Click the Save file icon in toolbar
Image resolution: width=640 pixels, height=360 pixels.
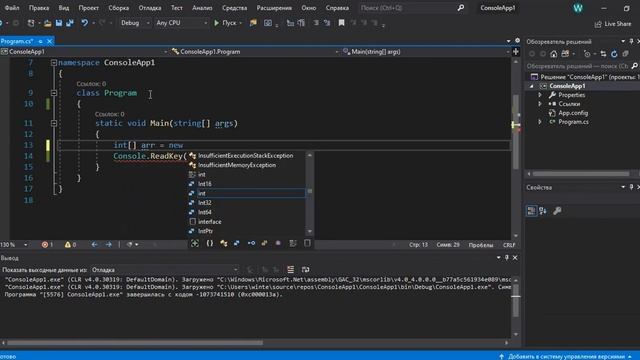(x=59, y=23)
